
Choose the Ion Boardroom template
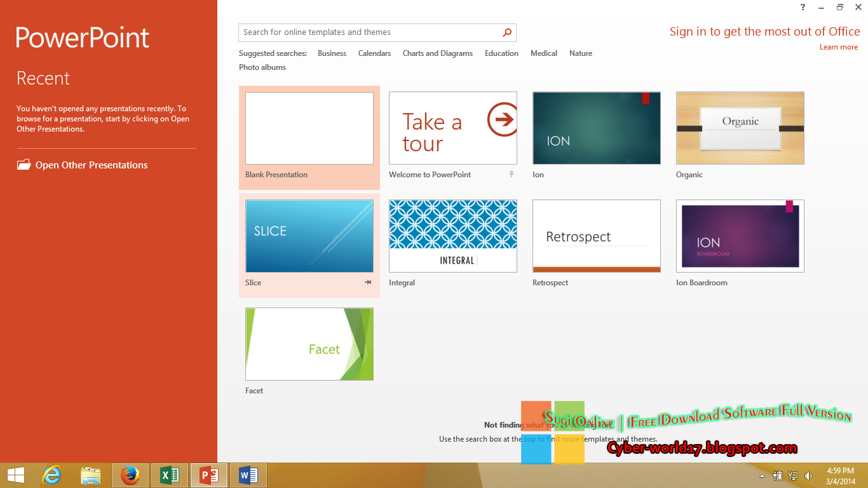(x=740, y=236)
